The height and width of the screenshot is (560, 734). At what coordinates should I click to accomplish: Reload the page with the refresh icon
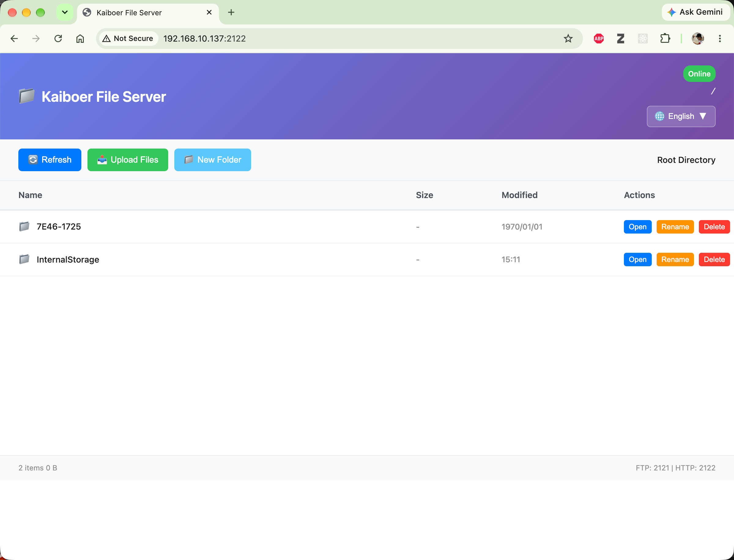pos(58,39)
